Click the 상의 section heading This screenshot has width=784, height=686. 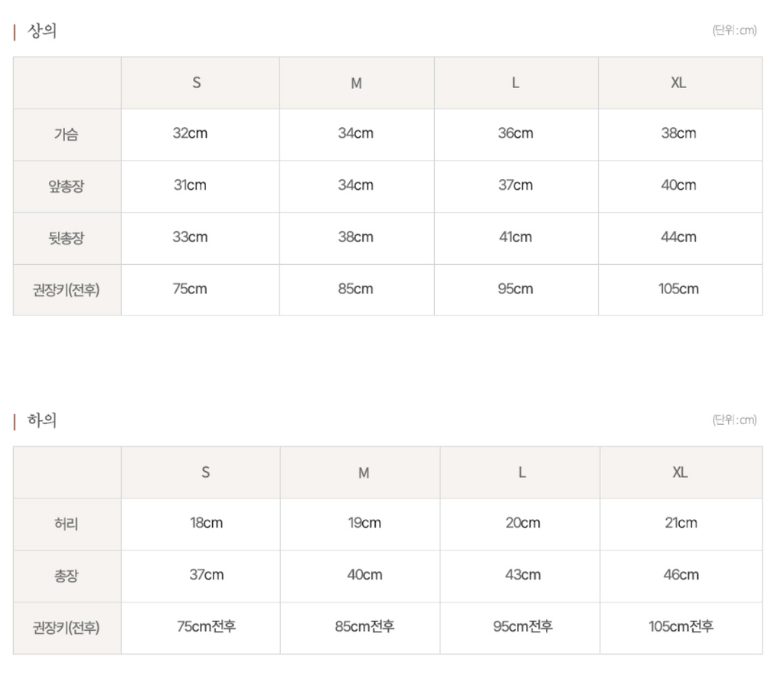point(42,31)
